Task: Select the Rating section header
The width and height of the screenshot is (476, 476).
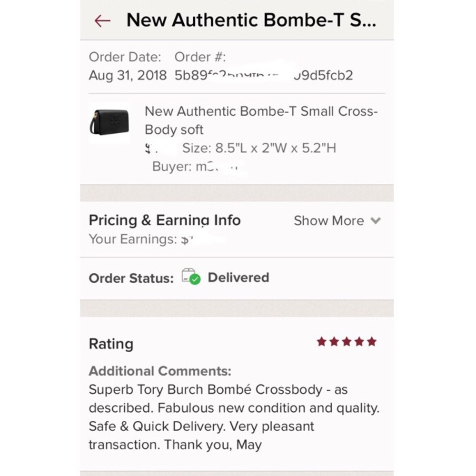Action: pos(110,343)
